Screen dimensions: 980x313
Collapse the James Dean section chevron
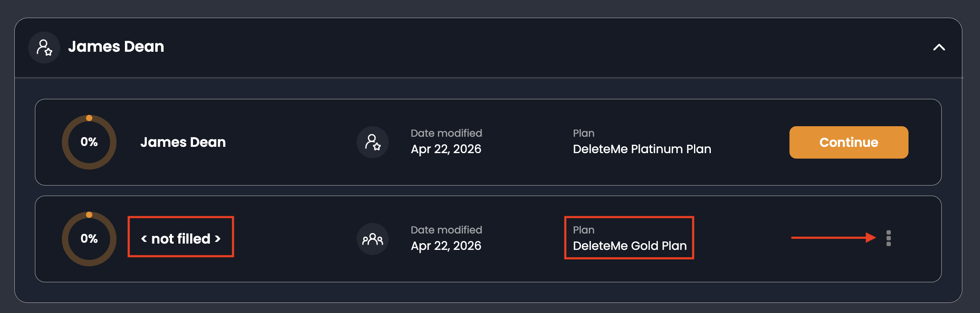click(939, 48)
